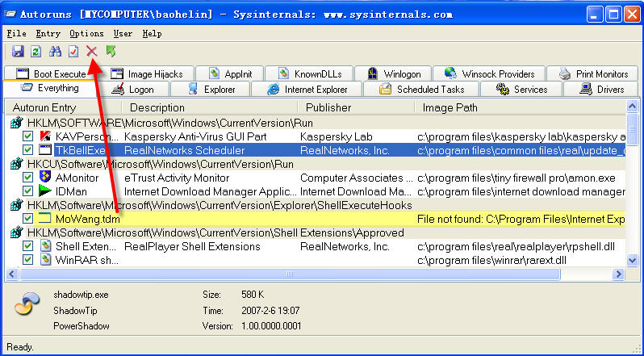Select 'Kaspersky Anti-Virus GUI Part' description
The width and height of the screenshot is (644, 356).
tap(195, 136)
